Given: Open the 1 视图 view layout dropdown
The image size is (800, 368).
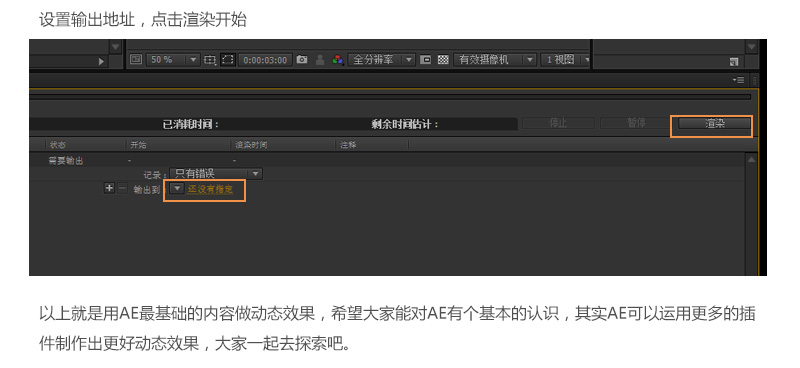Looking at the screenshot, I should click(x=565, y=60).
